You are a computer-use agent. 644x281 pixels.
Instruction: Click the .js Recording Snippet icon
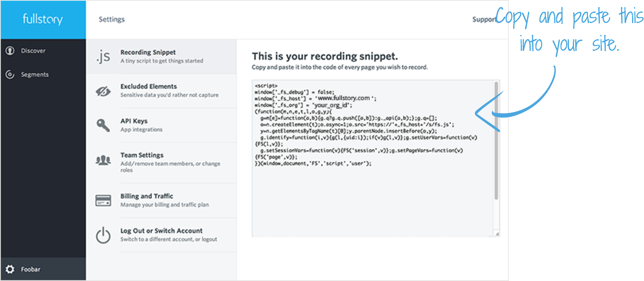pyautogui.click(x=103, y=56)
